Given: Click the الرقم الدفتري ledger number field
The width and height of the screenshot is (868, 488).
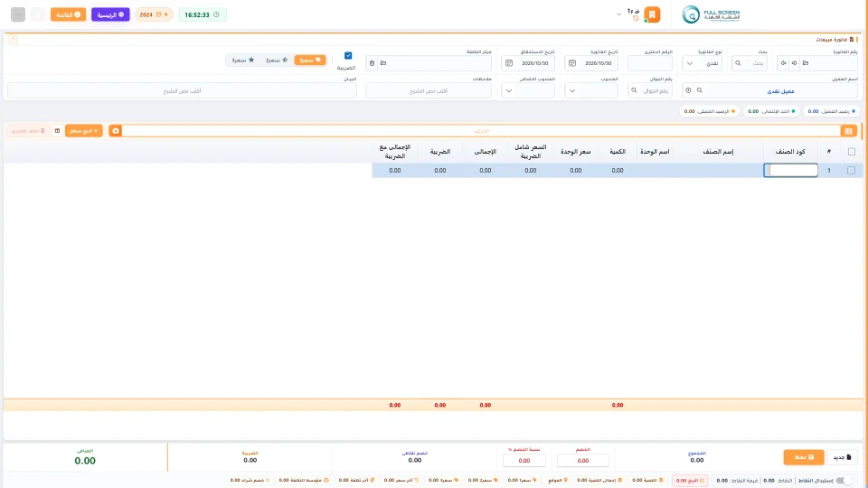Looking at the screenshot, I should click(x=650, y=63).
